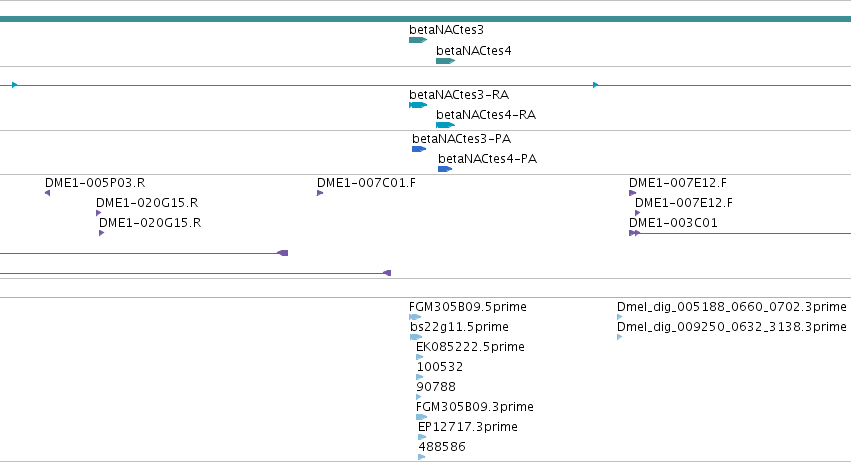Click the DME1-005P03.R reverse arrow marker
The image size is (851, 462).
click(48, 193)
